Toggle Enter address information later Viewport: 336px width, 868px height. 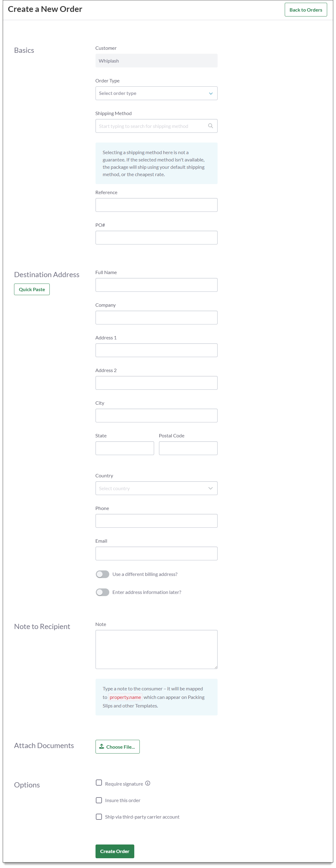pos(102,592)
